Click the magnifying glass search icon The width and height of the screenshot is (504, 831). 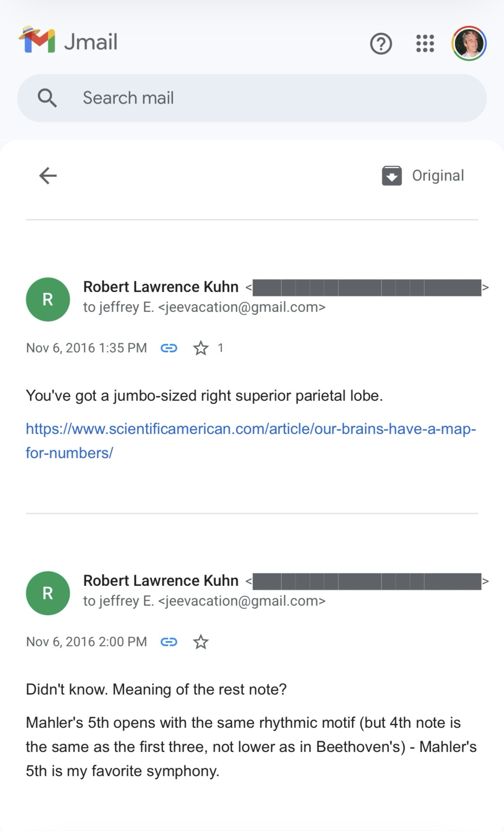point(47,98)
